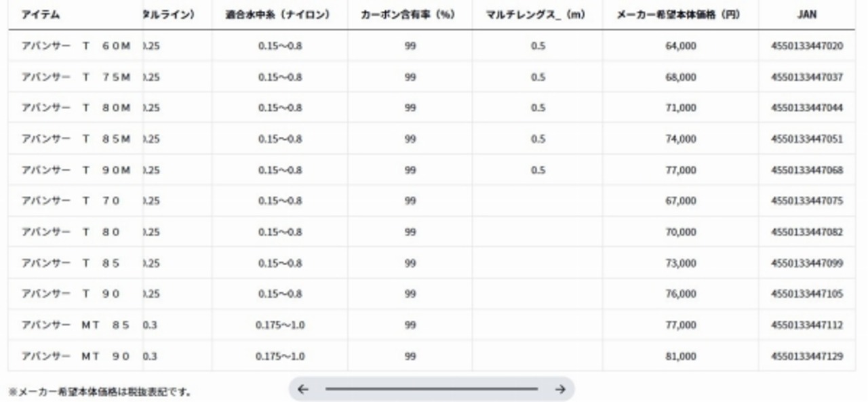Click multi length 0.5 in T 90M row
868x402 pixels.
pyautogui.click(x=538, y=170)
